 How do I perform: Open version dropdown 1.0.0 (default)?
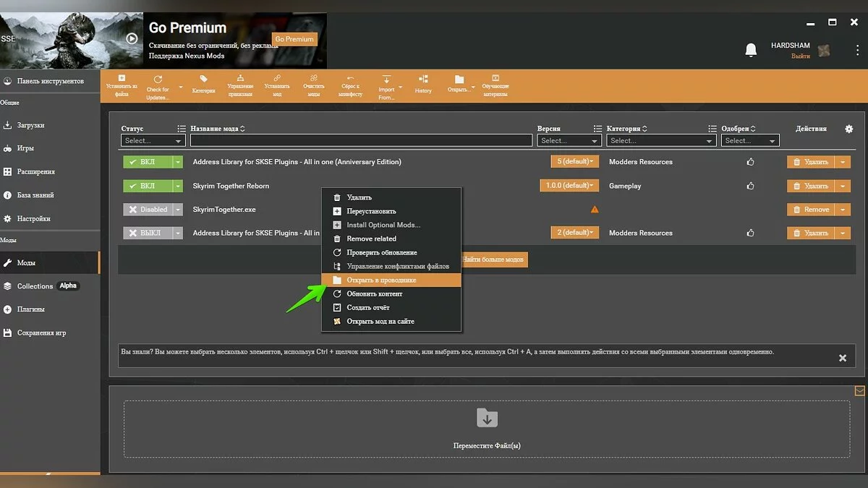(569, 186)
